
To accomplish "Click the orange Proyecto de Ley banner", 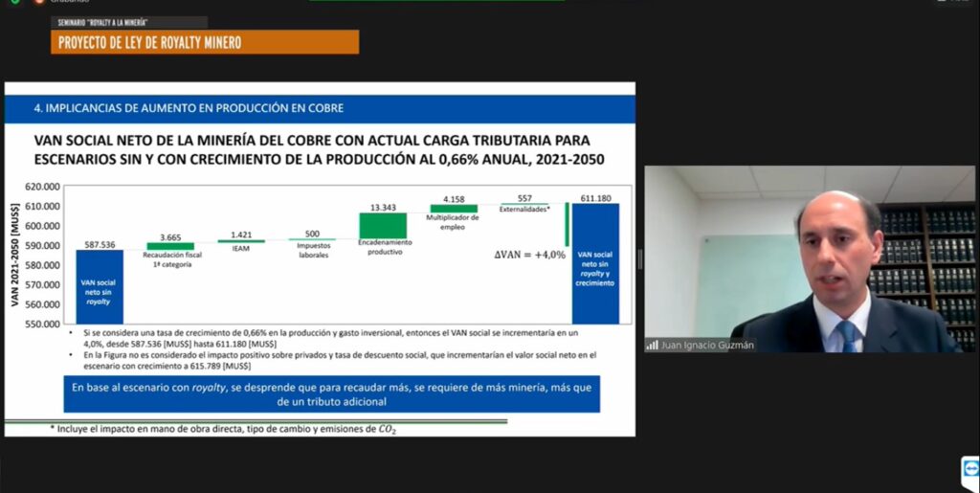I will click(205, 42).
